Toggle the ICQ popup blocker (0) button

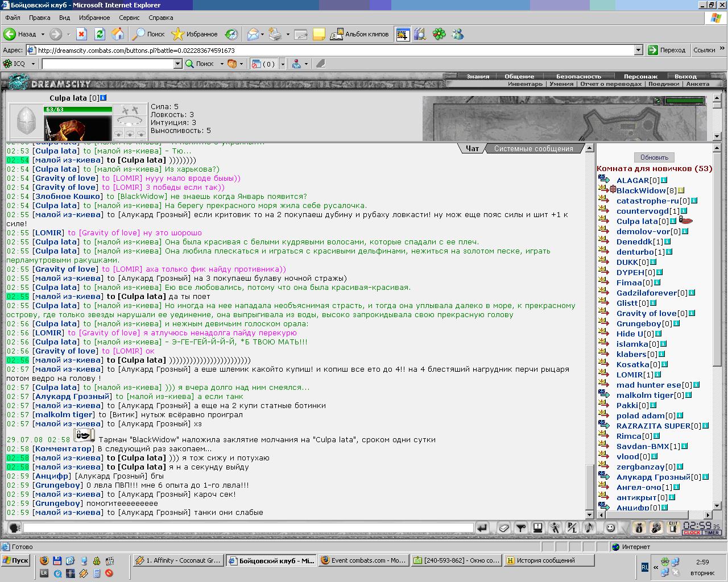tap(264, 64)
